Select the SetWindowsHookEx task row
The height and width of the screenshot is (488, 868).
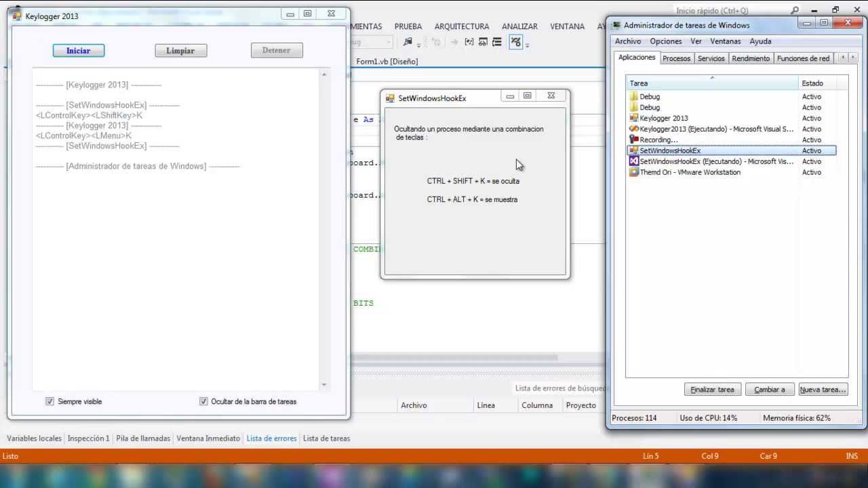[x=731, y=150]
